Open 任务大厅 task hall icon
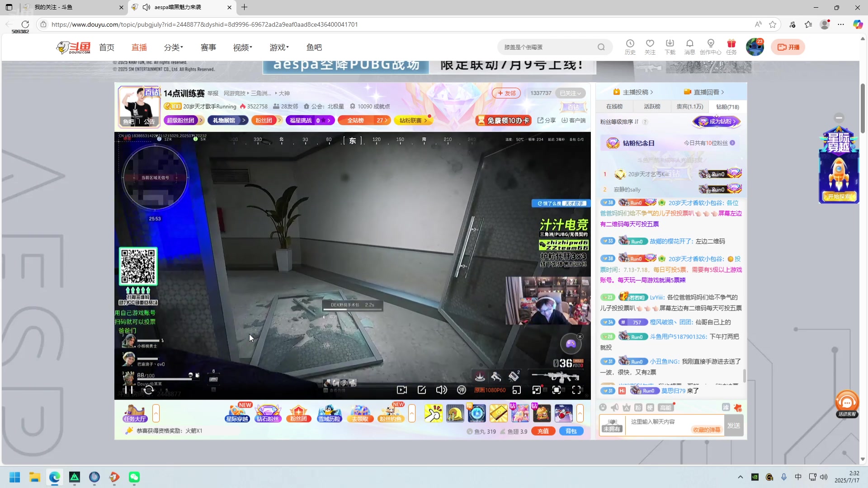Image resolution: width=868 pixels, height=488 pixels. point(135,413)
